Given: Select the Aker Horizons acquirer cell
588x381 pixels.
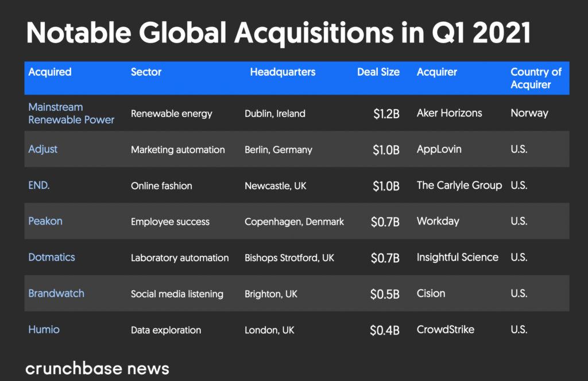Looking at the screenshot, I should 449,113.
